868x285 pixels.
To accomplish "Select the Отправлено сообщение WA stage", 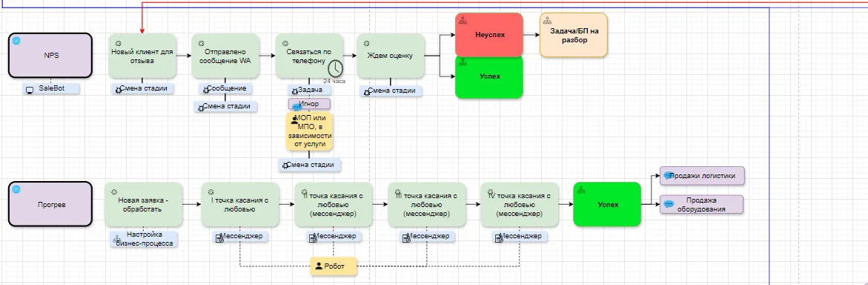I will pos(225,56).
